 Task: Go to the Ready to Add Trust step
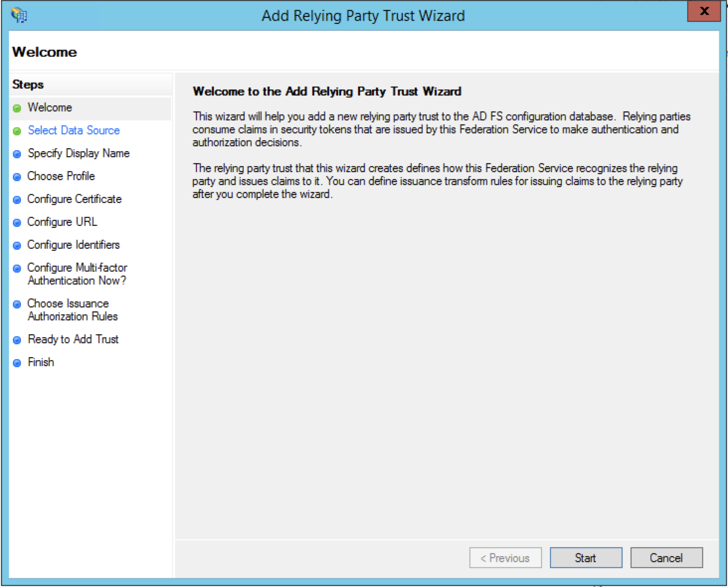point(73,339)
